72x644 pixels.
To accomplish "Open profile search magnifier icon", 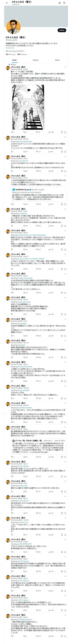I will pos(64,3).
